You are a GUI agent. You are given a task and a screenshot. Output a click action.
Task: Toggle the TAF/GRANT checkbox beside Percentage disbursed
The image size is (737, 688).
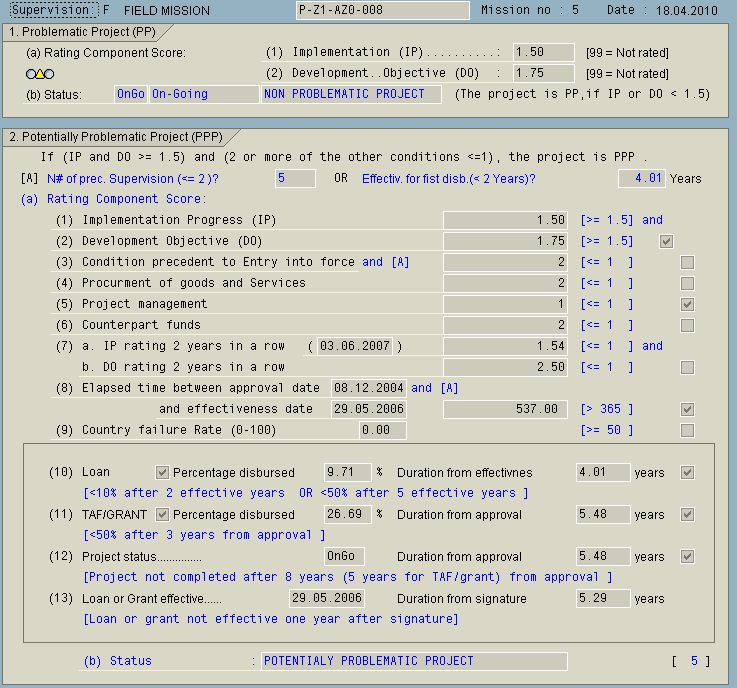[163, 514]
